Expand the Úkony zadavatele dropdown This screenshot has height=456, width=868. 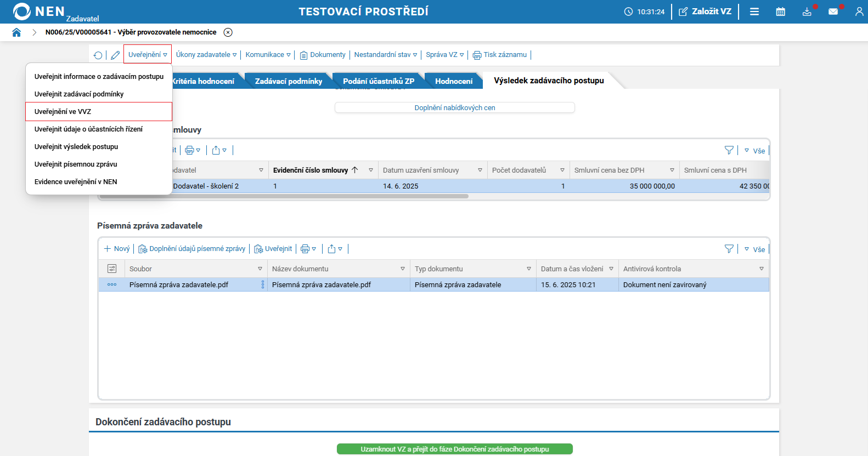206,55
